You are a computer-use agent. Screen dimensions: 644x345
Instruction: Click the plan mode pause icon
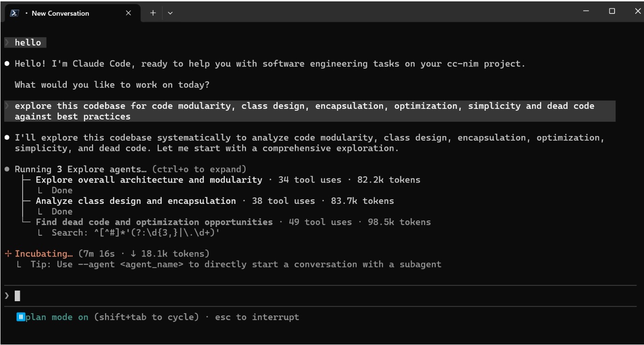tap(21, 317)
